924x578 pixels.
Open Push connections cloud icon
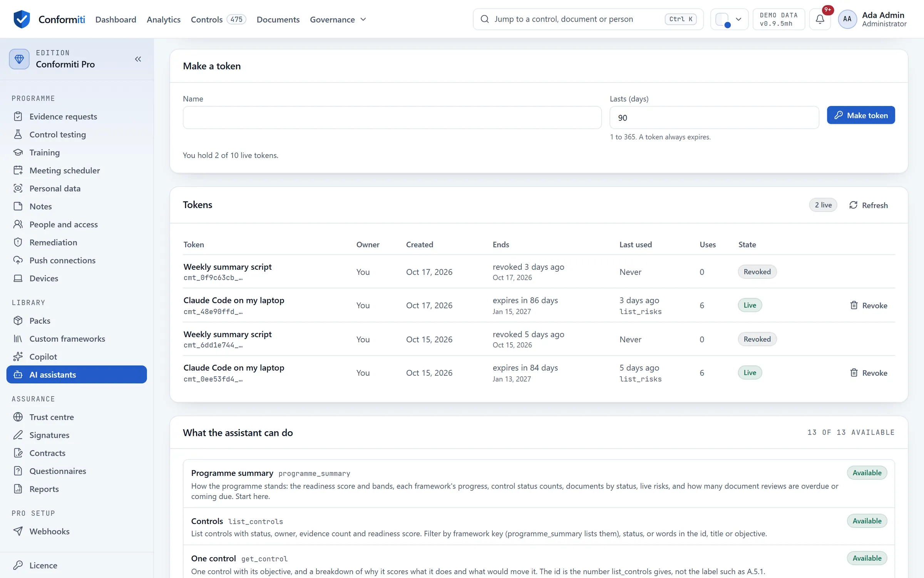click(x=18, y=260)
